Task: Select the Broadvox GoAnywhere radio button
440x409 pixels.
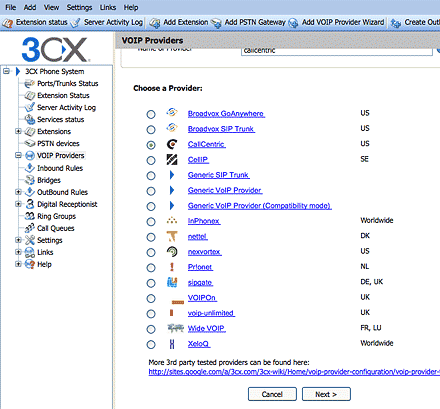Action: 151,114
